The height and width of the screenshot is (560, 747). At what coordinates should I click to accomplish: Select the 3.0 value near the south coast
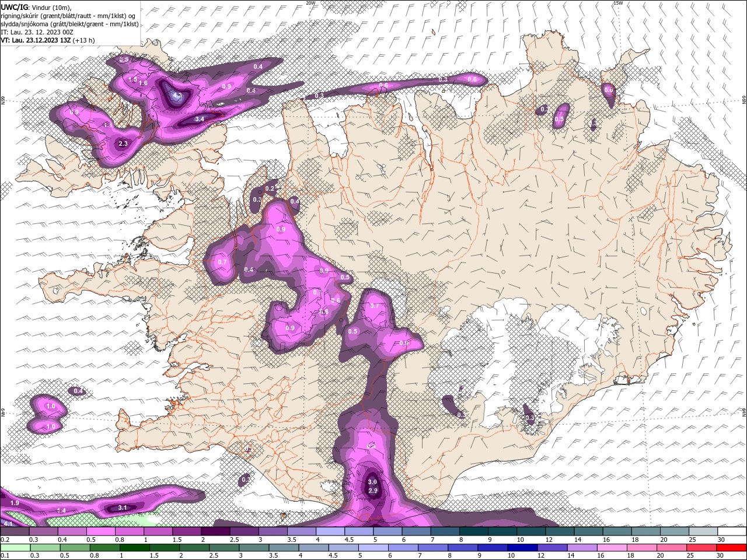(372, 482)
